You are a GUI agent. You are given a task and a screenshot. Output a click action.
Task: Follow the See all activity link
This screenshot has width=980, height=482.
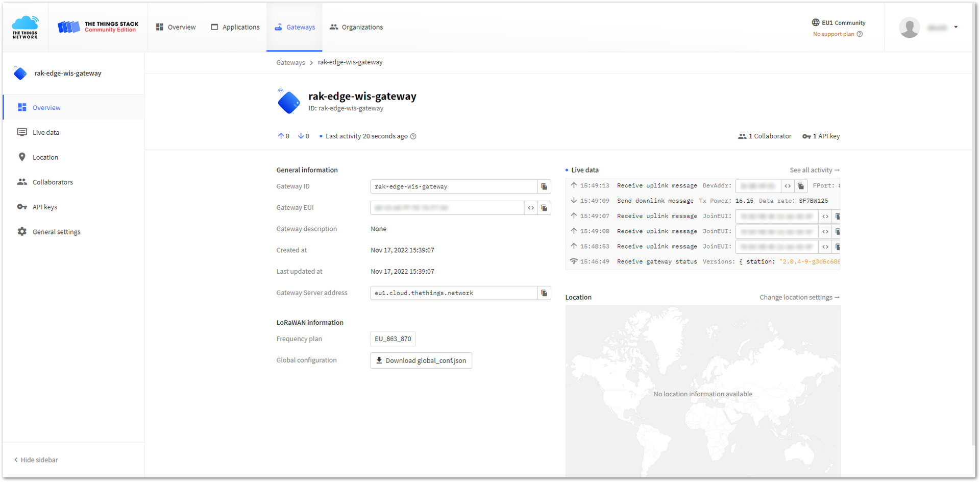pos(815,170)
